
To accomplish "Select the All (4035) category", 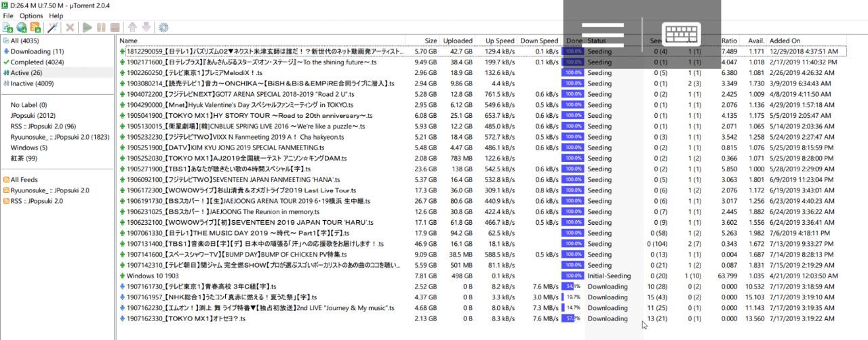I will (24, 41).
